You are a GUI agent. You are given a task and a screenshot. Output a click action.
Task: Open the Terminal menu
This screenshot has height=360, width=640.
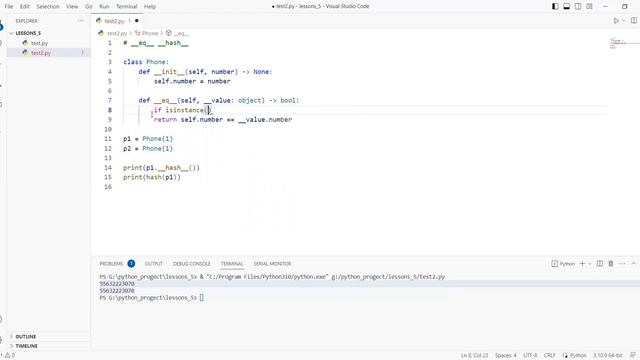click(x=127, y=7)
